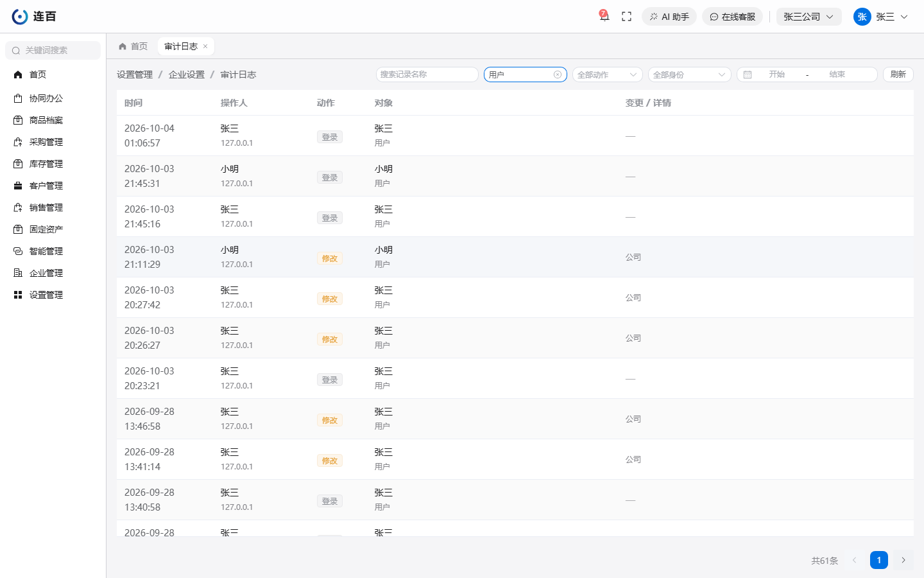The height and width of the screenshot is (578, 924).
Task: Set the 结束 end date field
Action: pyautogui.click(x=837, y=74)
